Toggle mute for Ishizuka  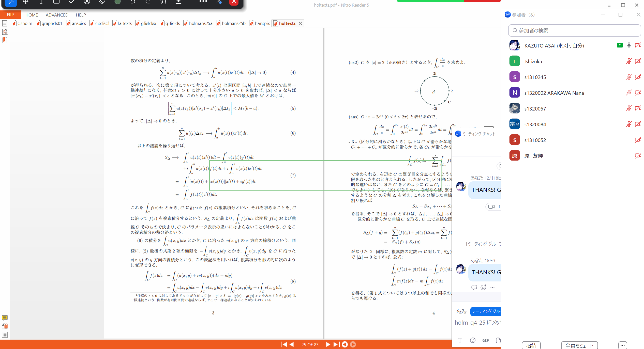[x=629, y=61]
